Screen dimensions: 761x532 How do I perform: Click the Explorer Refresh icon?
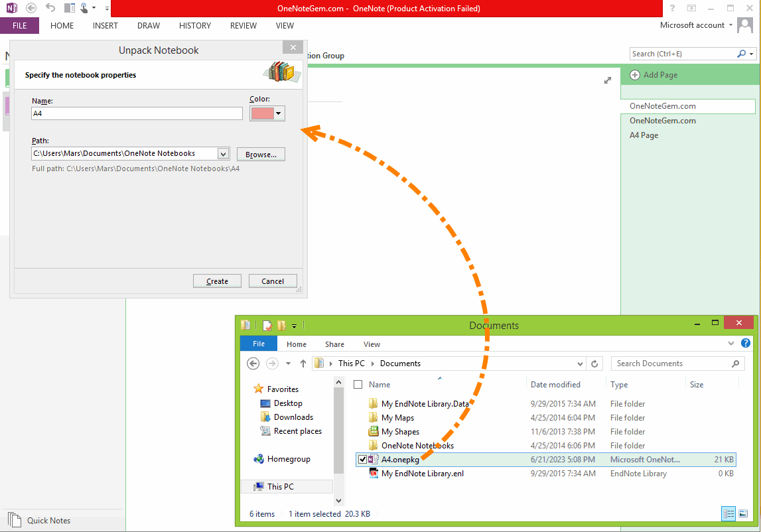coord(594,364)
